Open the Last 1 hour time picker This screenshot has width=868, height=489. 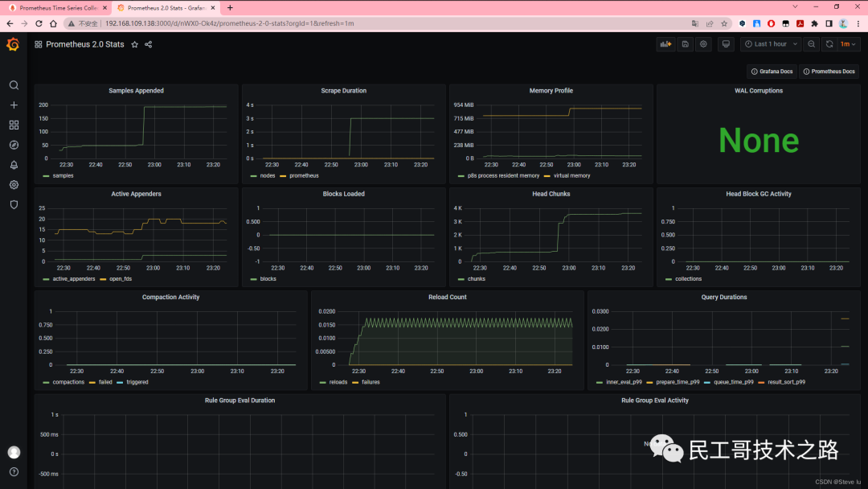coord(771,44)
